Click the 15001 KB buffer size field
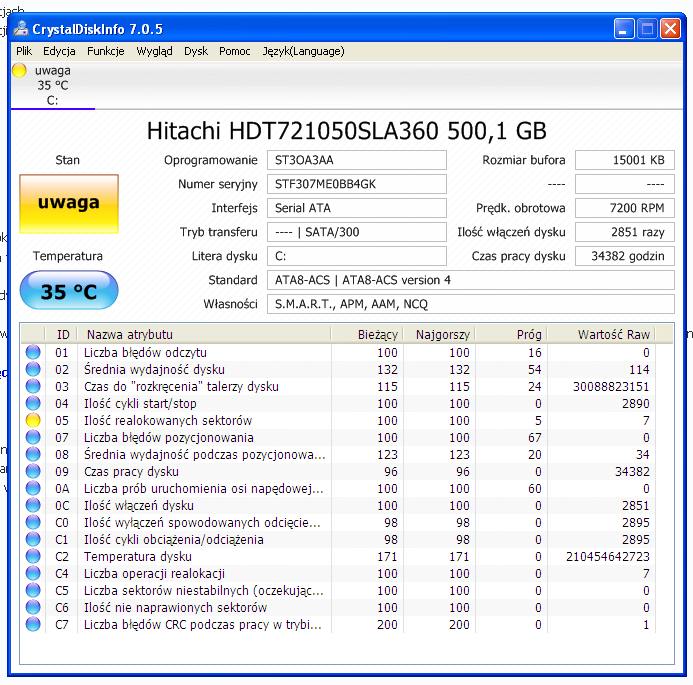 (624, 160)
